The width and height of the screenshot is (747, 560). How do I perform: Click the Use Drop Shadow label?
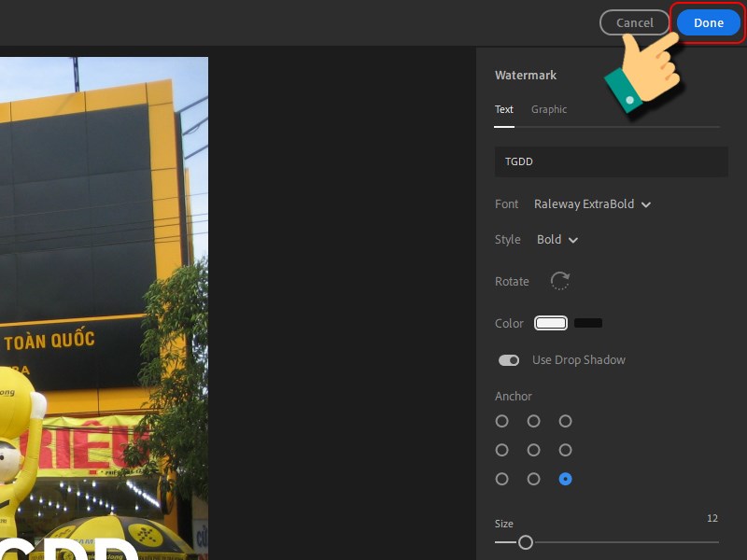(x=579, y=360)
